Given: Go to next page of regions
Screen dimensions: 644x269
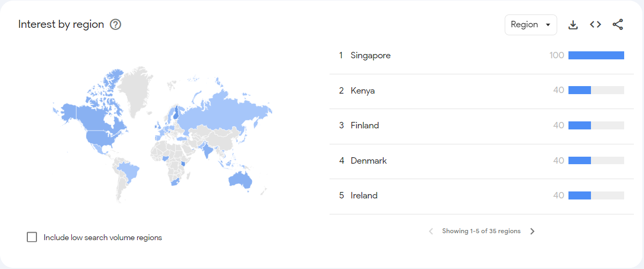Looking at the screenshot, I should [532, 232].
